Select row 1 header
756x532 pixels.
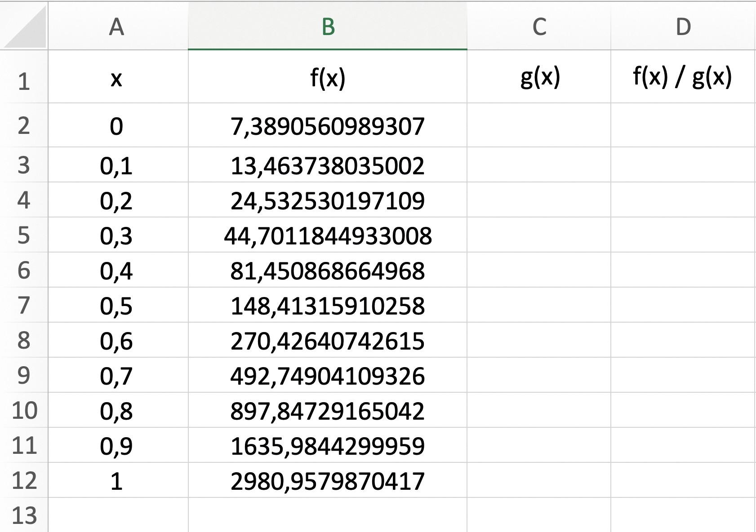pos(24,81)
